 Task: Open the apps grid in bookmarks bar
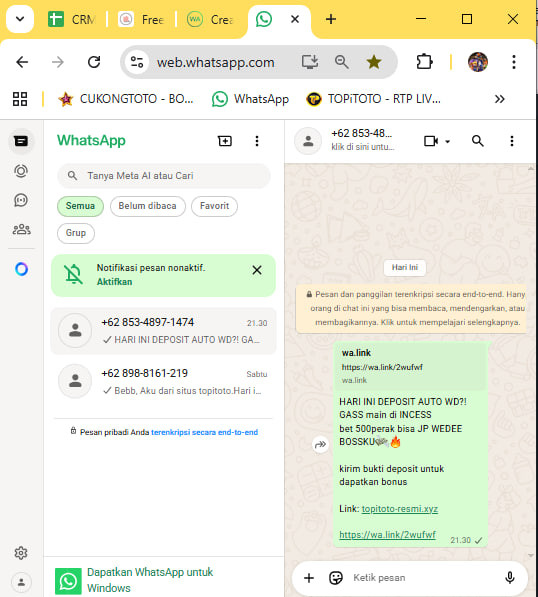point(20,99)
